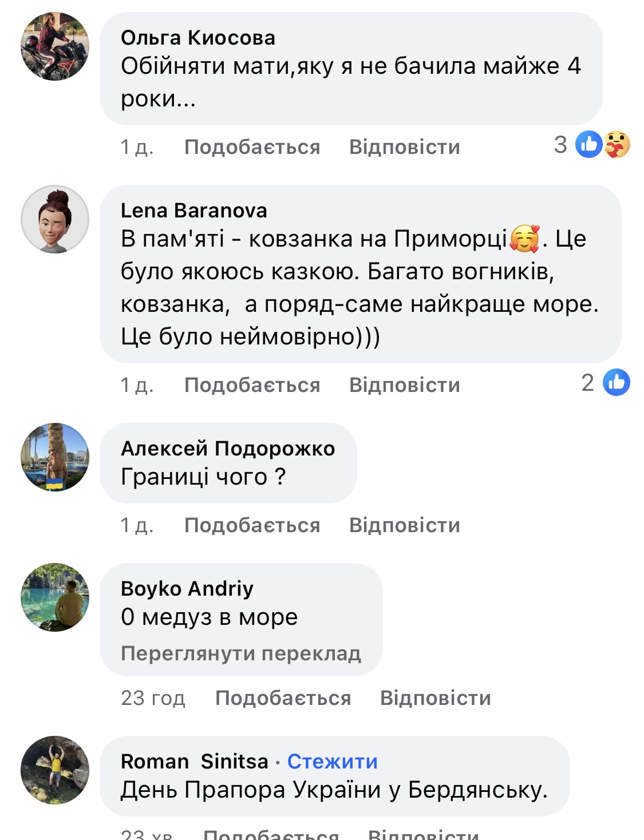The image size is (644, 840).
Task: Click the blue like icon on Lena Baranova's comment
Action: (616, 382)
